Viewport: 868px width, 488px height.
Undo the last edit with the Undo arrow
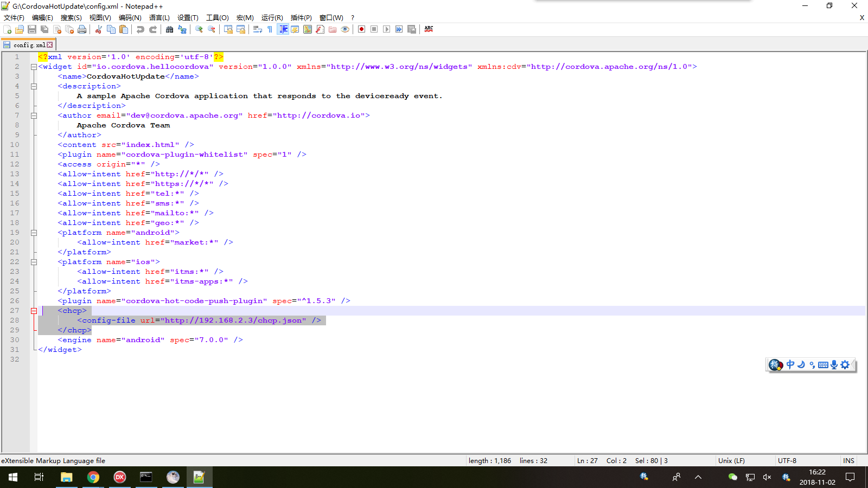(141, 29)
